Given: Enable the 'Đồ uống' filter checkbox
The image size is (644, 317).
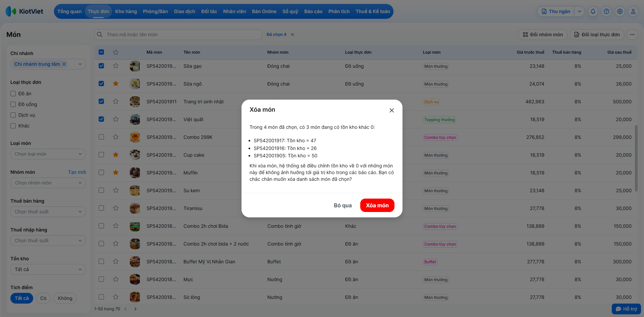Looking at the screenshot, I should click(x=13, y=104).
